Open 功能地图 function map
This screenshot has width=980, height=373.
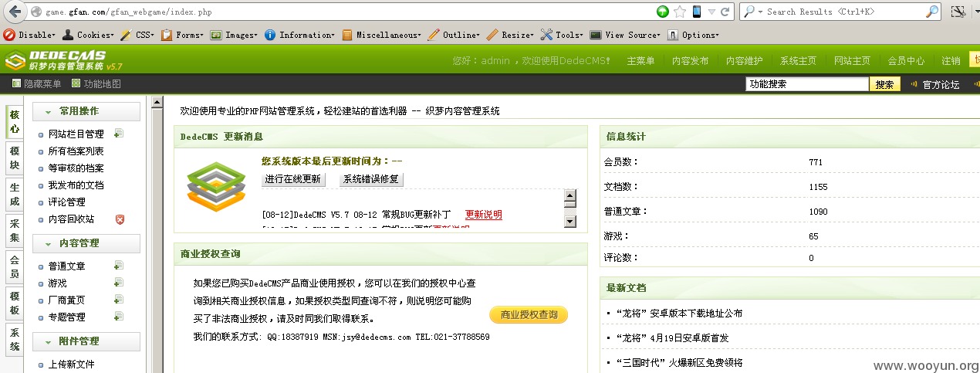pyautogui.click(x=96, y=84)
